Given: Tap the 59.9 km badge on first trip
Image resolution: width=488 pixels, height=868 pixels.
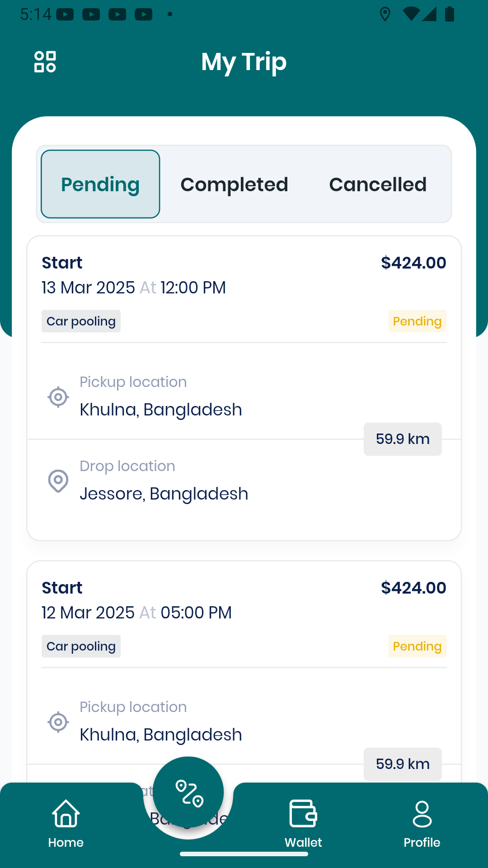Looking at the screenshot, I should tap(403, 439).
